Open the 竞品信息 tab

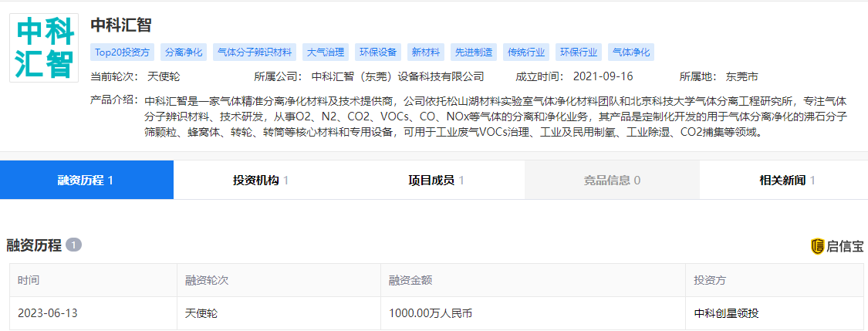click(613, 180)
